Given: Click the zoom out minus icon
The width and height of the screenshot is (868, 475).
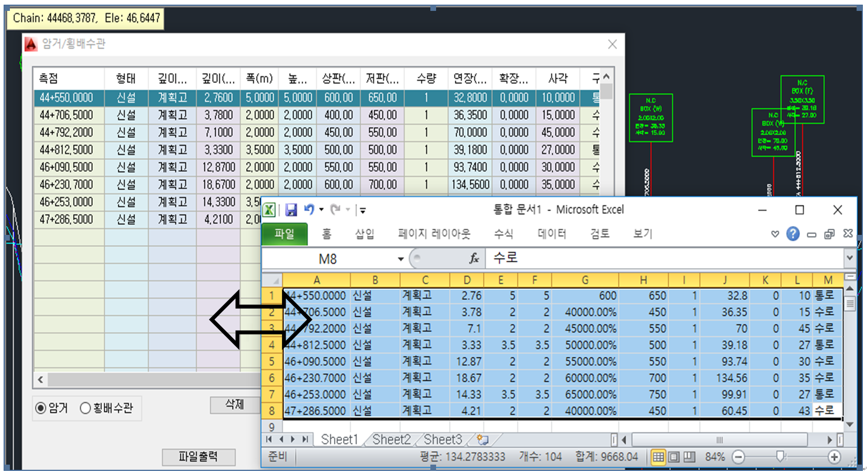Looking at the screenshot, I should tap(738, 457).
